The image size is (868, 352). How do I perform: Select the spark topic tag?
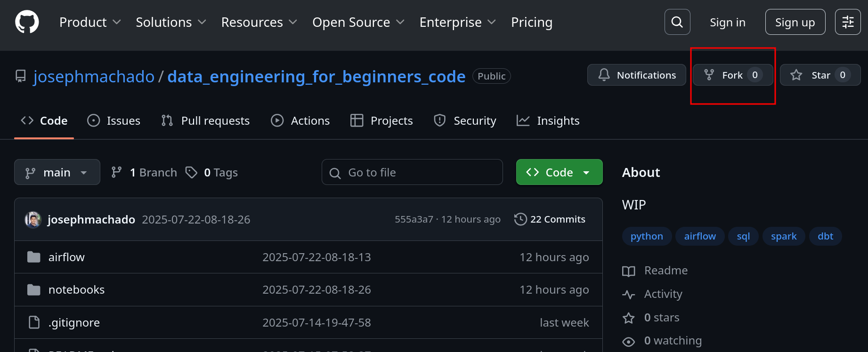coord(784,236)
